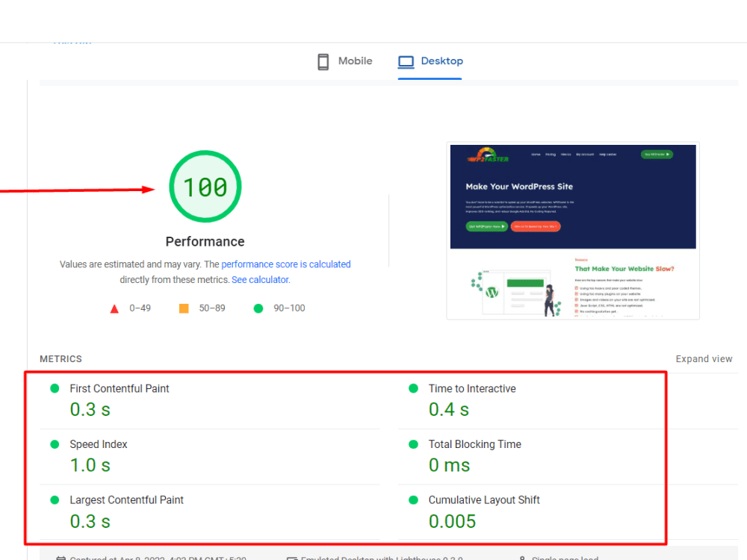This screenshot has width=747, height=560.
Task: Click the 0 ms blocking time value
Action: 449,465
